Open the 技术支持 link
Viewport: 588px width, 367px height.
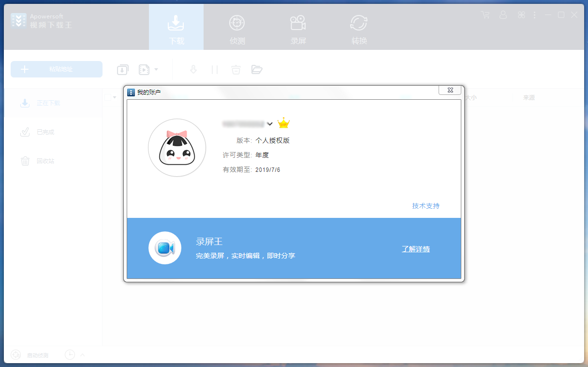(x=425, y=206)
